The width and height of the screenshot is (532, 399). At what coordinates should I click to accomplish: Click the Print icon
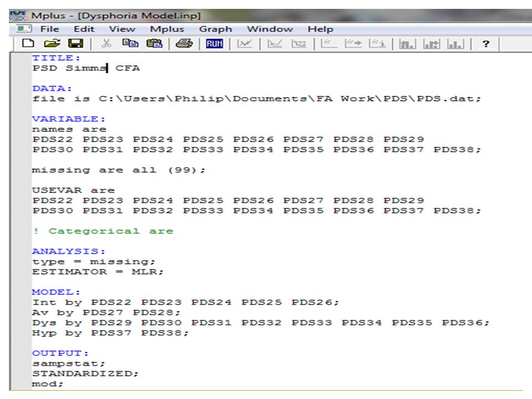(x=184, y=43)
